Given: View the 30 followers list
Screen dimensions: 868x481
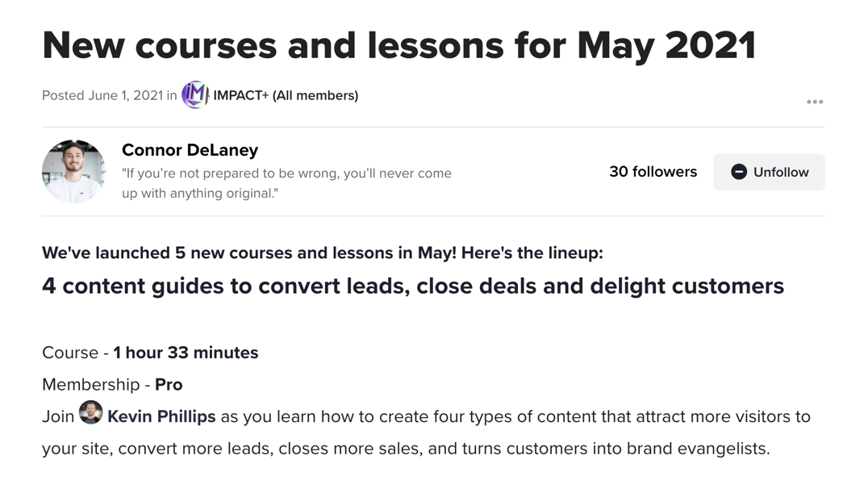Looking at the screenshot, I should pos(653,172).
